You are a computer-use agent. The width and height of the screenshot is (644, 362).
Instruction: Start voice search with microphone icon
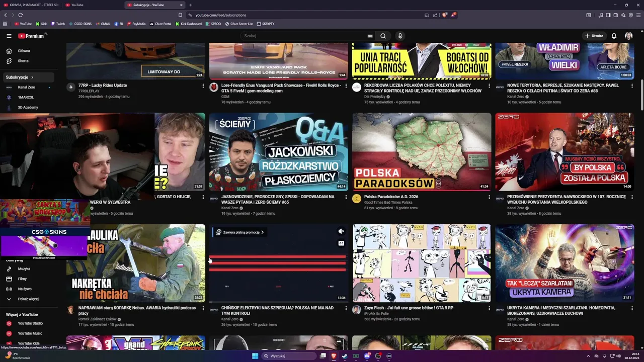click(x=400, y=36)
